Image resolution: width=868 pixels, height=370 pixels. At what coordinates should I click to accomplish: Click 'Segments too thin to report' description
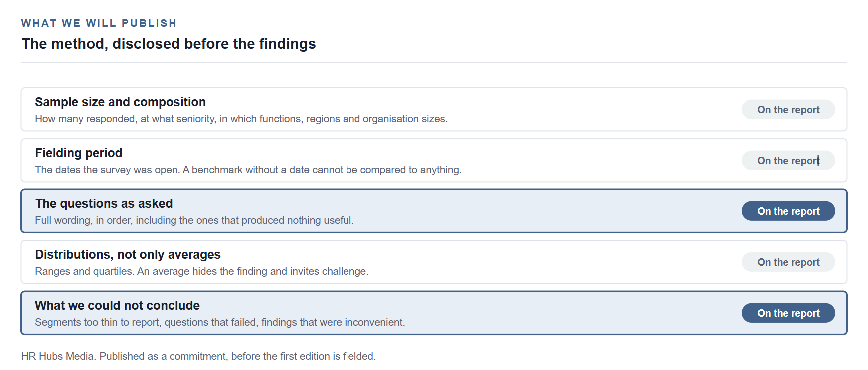click(220, 323)
